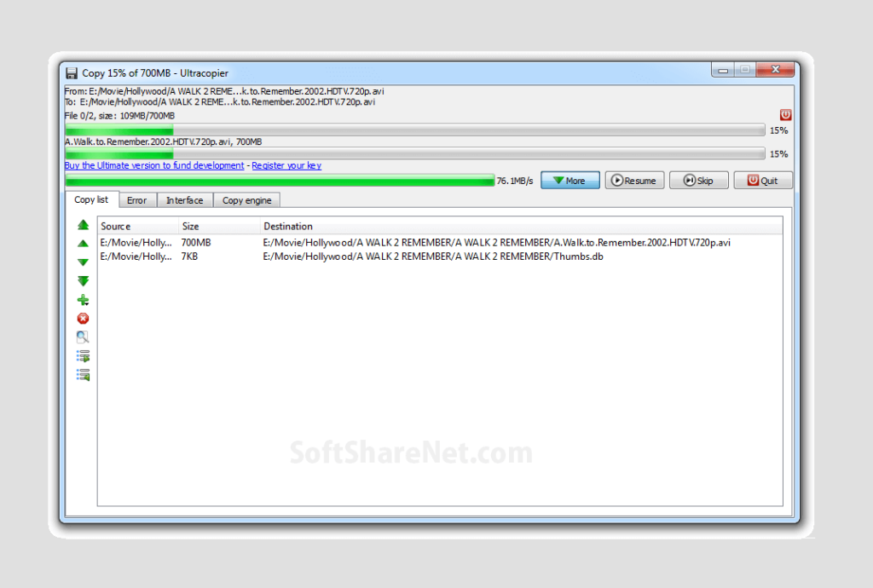Sort by the Size column header

click(x=219, y=227)
